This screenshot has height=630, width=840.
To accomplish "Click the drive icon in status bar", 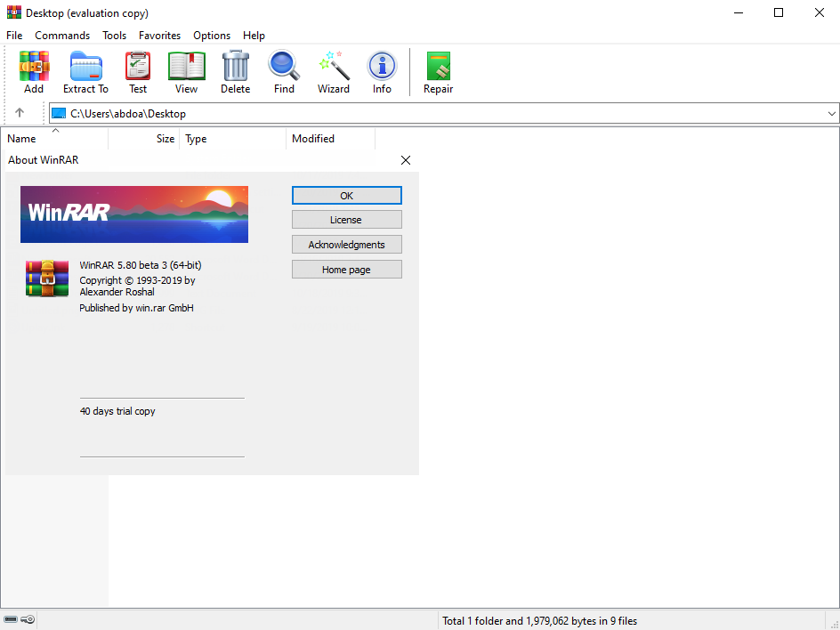I will pos(10,620).
